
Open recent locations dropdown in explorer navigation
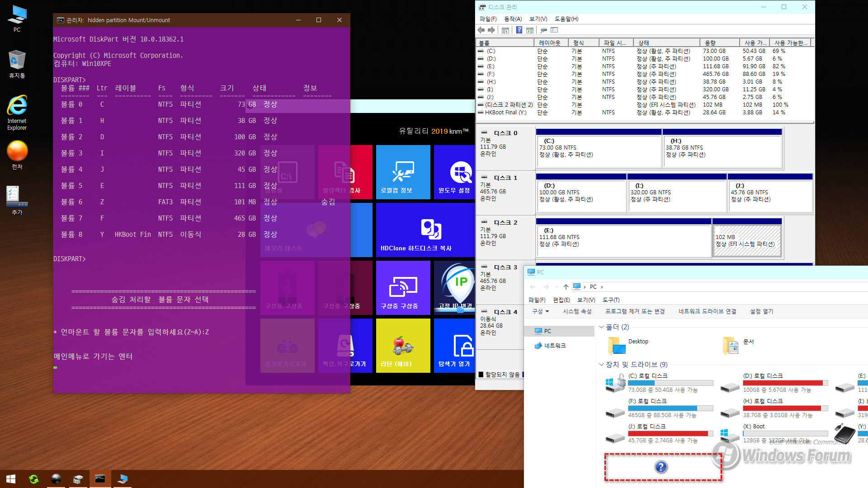tap(557, 287)
